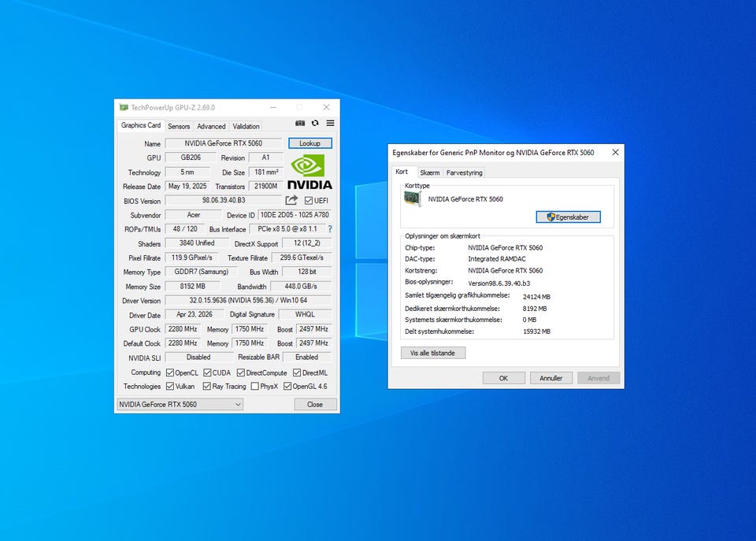The height and width of the screenshot is (541, 756).
Task: Click the Bus Interface question mark
Action: click(x=330, y=229)
